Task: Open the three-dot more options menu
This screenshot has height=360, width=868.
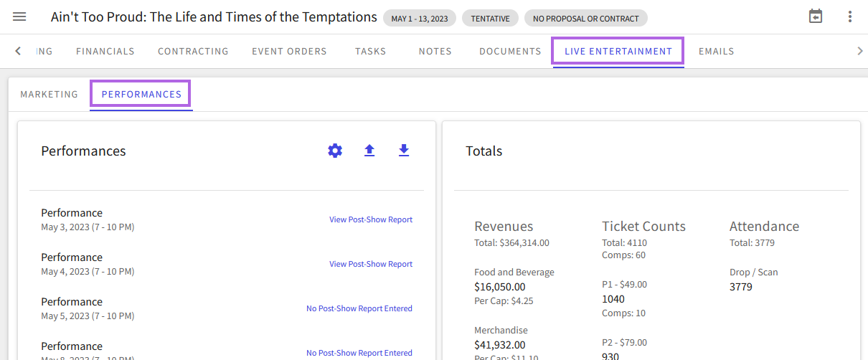Action: (850, 16)
